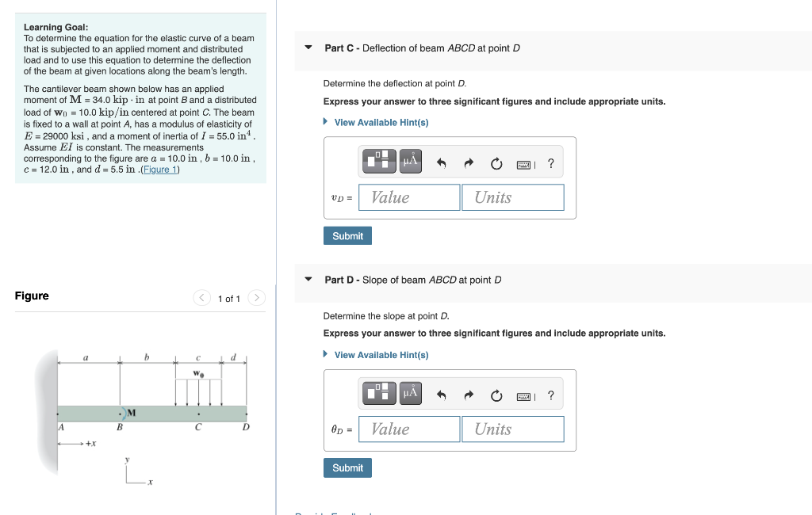Click the Value field for vD
This screenshot has width=812, height=515.
click(408, 196)
